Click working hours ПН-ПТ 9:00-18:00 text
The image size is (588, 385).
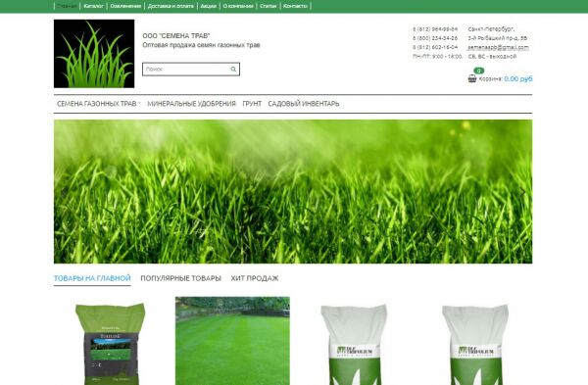pos(438,56)
